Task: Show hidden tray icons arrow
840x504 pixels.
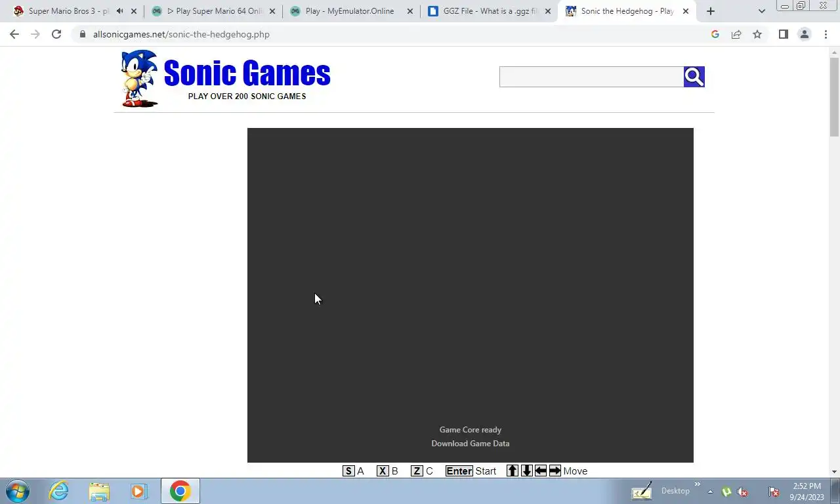Action: point(710,492)
